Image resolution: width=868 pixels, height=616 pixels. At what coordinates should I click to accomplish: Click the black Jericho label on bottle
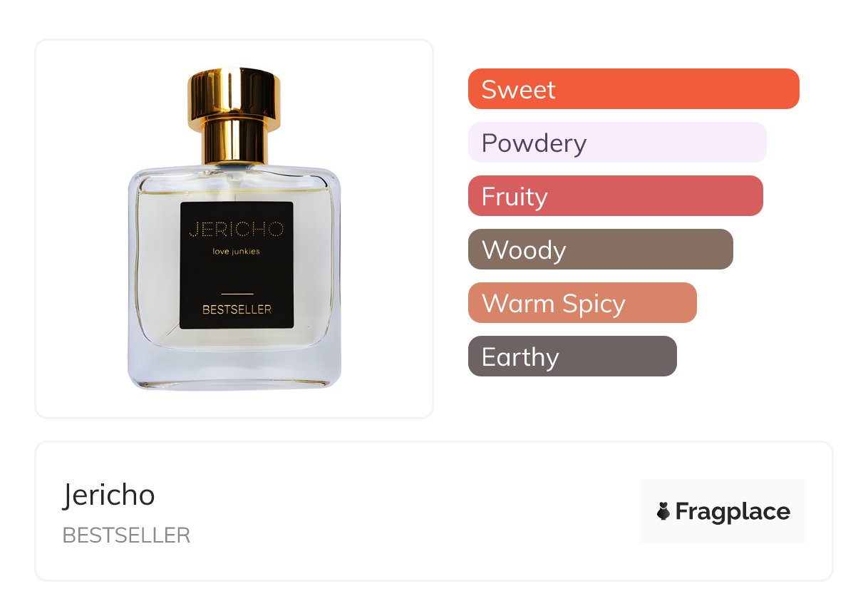click(x=237, y=265)
